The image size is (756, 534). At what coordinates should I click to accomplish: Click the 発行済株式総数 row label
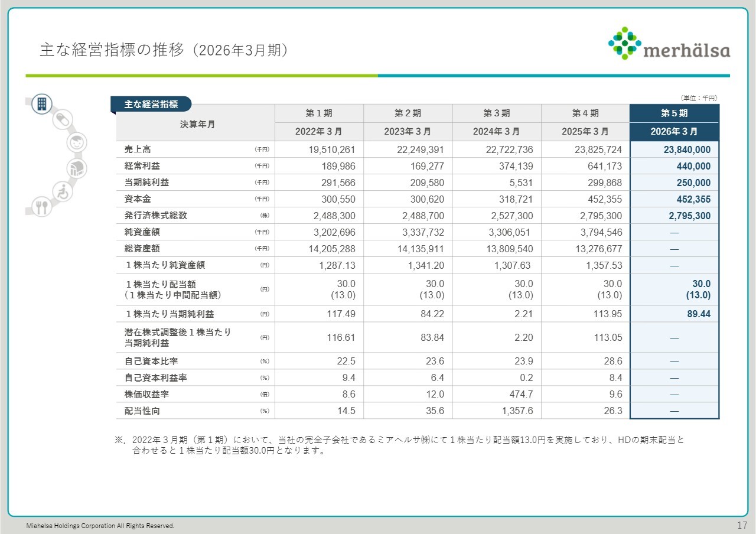tap(156, 216)
